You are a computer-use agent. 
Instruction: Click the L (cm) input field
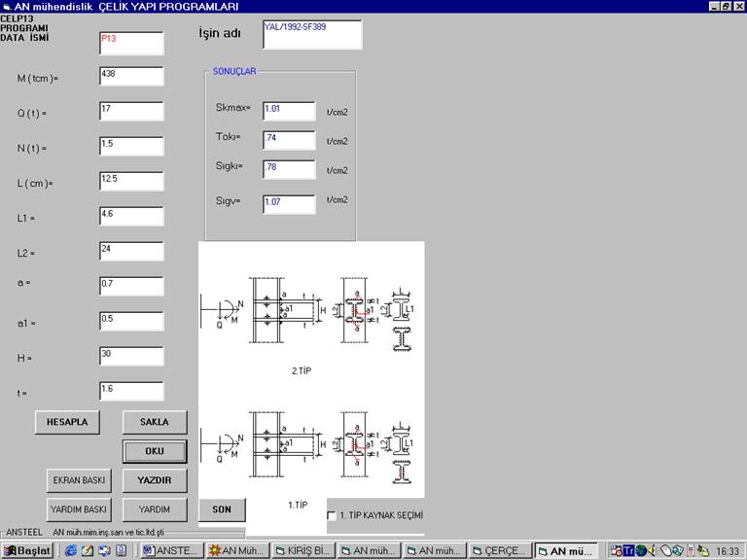click(131, 181)
